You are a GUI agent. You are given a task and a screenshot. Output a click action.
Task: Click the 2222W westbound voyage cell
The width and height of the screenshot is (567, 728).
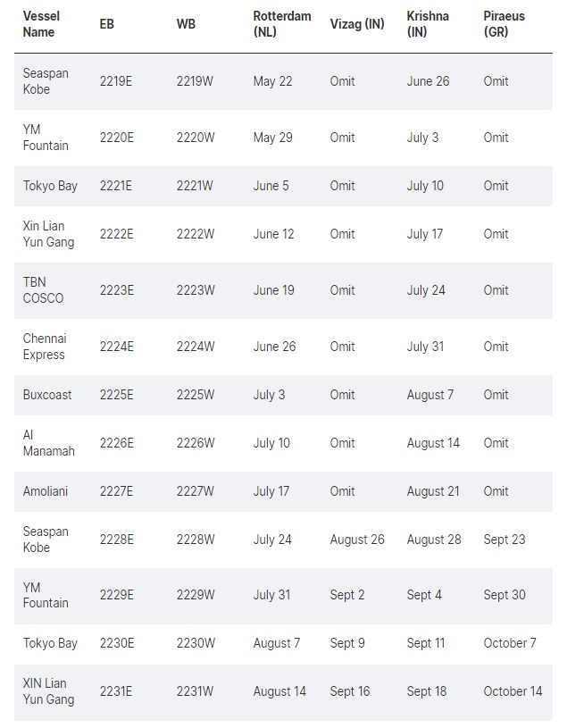pos(196,234)
